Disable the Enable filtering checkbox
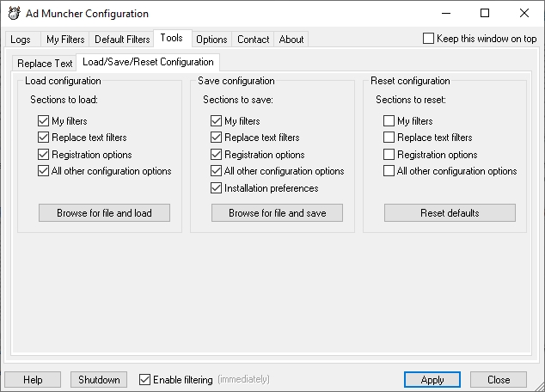This screenshot has width=545, height=392. click(144, 379)
